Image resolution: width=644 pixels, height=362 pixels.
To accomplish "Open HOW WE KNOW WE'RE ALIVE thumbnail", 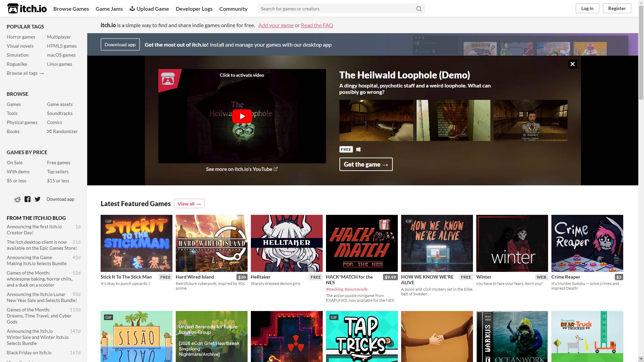I will point(437,243).
